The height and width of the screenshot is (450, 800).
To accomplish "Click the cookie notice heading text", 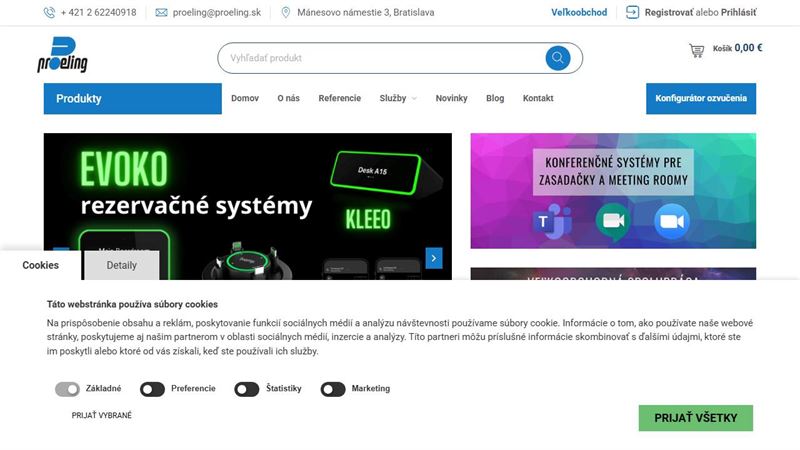I will [x=132, y=304].
